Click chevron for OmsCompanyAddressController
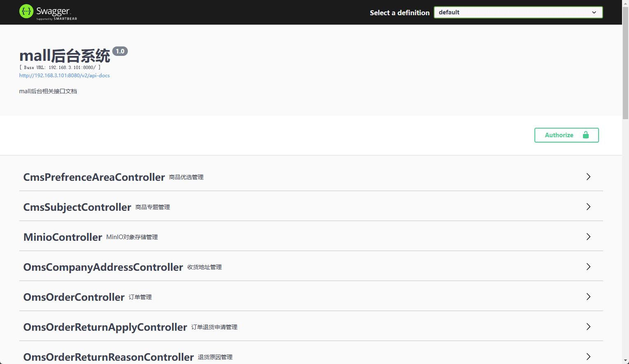This screenshot has height=364, width=629. pos(588,267)
